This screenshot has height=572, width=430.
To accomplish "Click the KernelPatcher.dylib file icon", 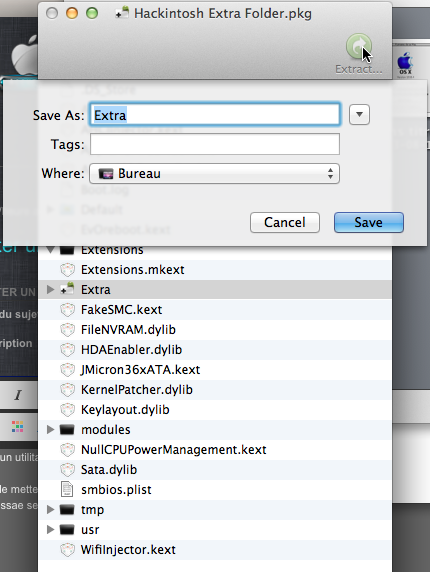I will coord(67,390).
